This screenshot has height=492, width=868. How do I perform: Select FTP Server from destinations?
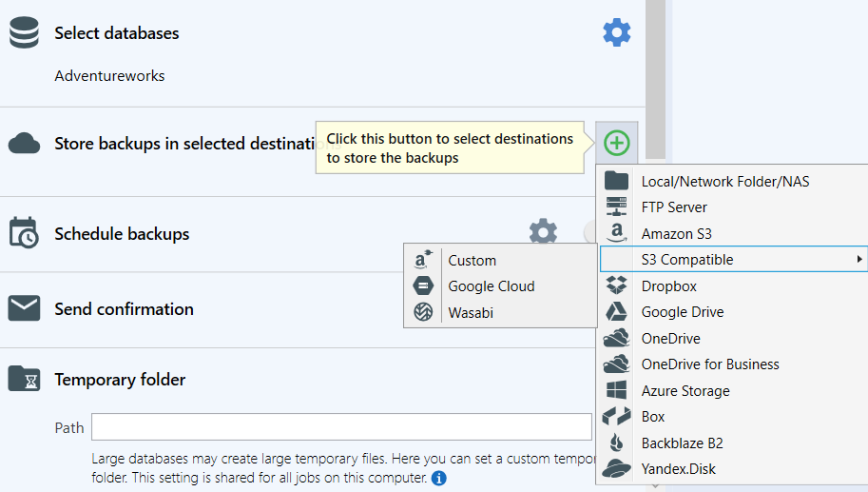click(x=674, y=207)
